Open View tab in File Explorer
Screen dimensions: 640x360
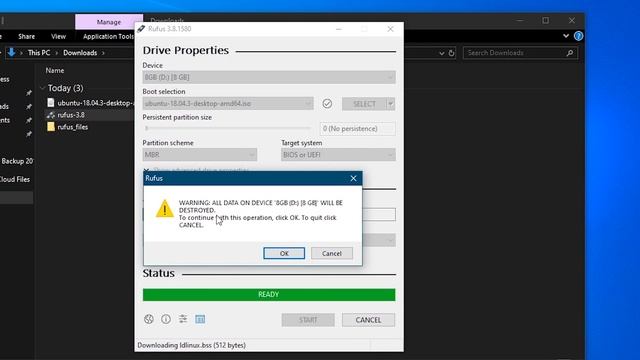tap(58, 36)
